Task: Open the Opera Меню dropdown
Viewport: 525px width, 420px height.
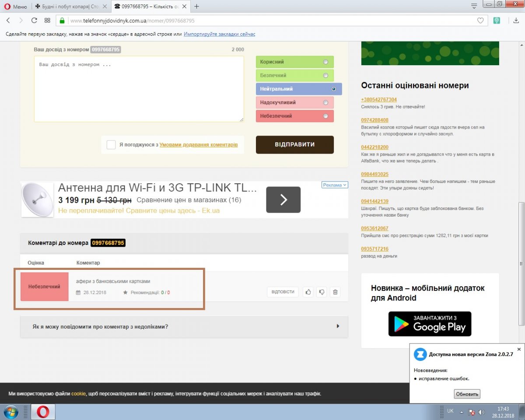Action: click(x=15, y=7)
